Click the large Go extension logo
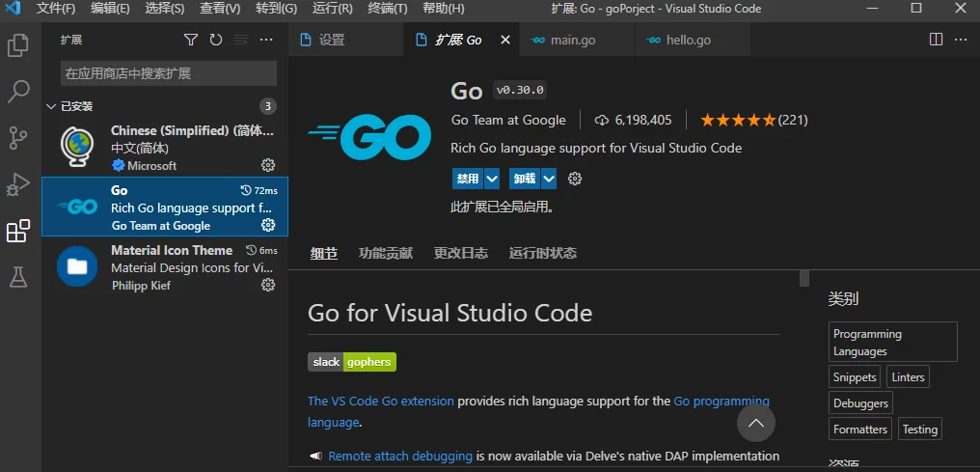This screenshot has width=980, height=472. [369, 137]
